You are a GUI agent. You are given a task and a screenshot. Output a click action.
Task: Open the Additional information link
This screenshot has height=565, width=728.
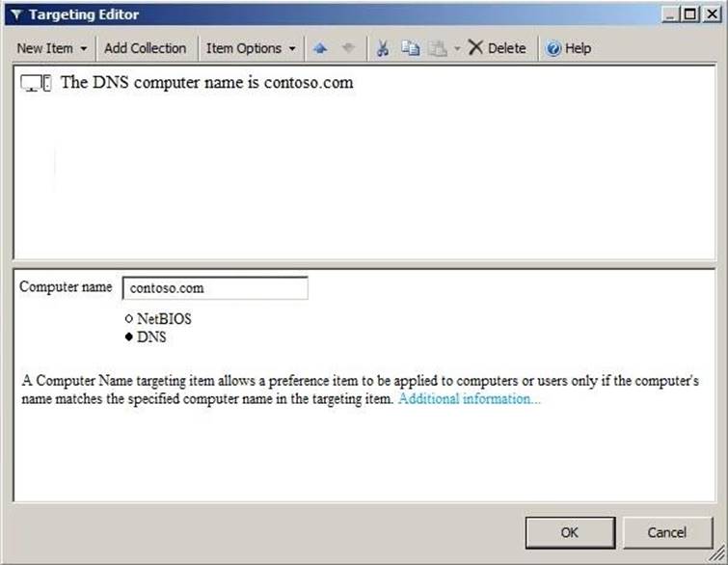469,398
